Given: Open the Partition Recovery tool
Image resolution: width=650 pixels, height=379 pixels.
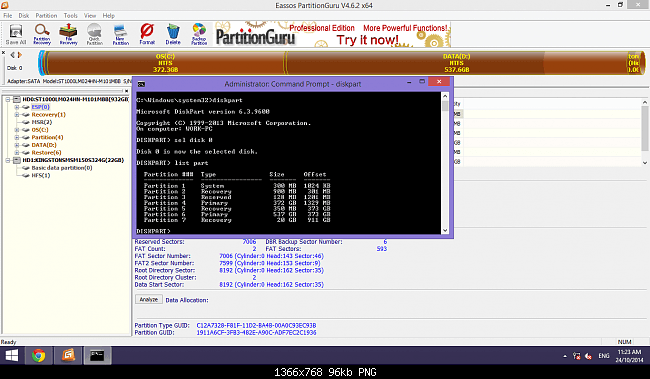Looking at the screenshot, I should click(x=42, y=34).
